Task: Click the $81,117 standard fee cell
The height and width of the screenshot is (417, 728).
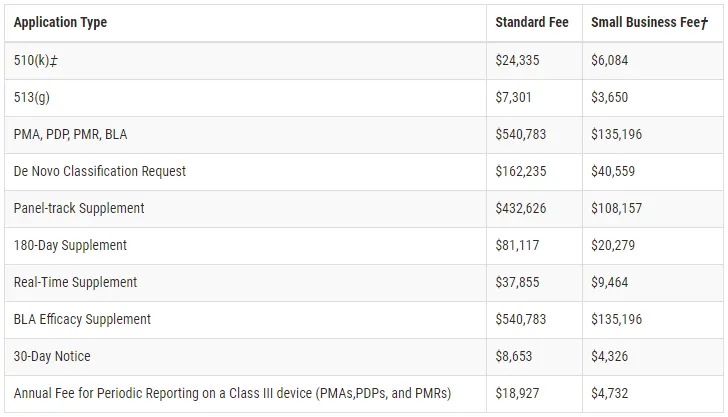Action: coord(517,245)
